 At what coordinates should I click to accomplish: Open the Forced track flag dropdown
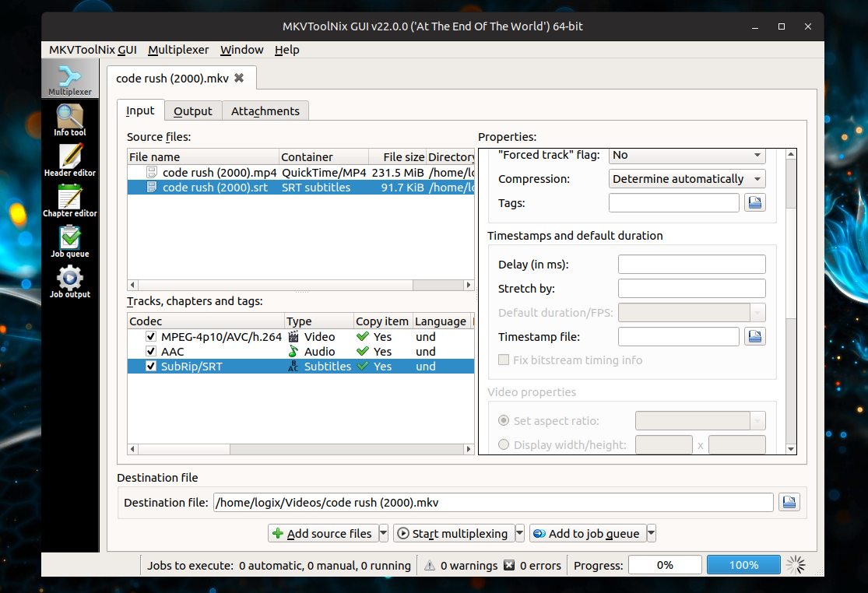[687, 156]
